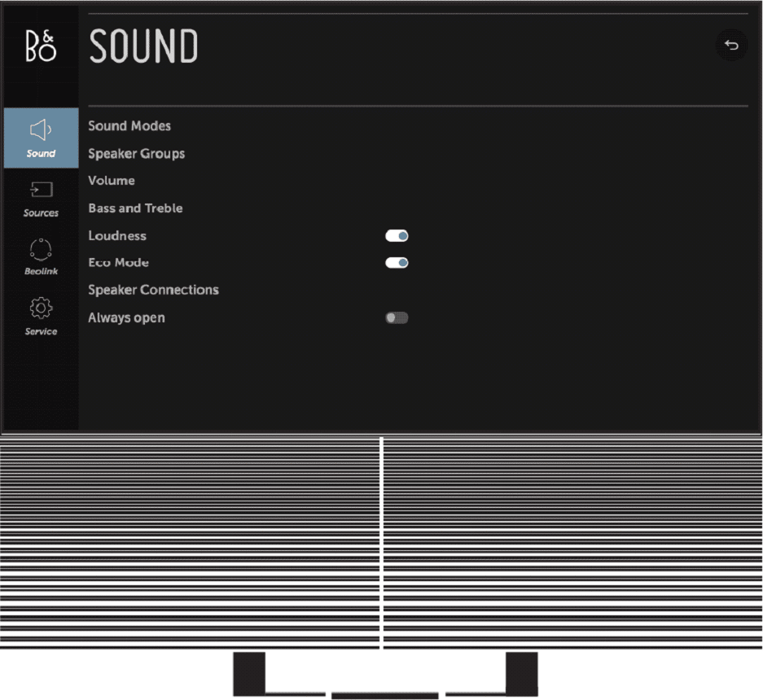Click the B&O logo icon
This screenshot has width=763, height=700.
click(41, 46)
